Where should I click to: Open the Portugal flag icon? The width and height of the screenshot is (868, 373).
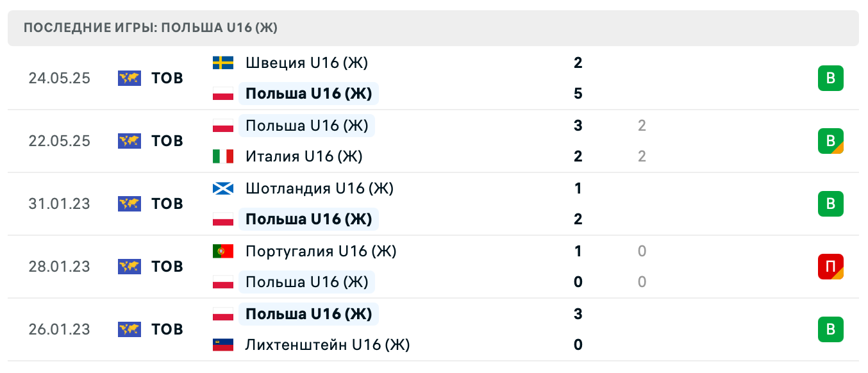pos(222,251)
